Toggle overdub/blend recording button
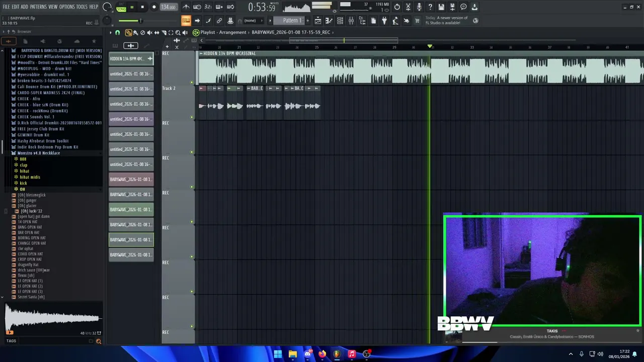644x362 pixels. point(219,7)
